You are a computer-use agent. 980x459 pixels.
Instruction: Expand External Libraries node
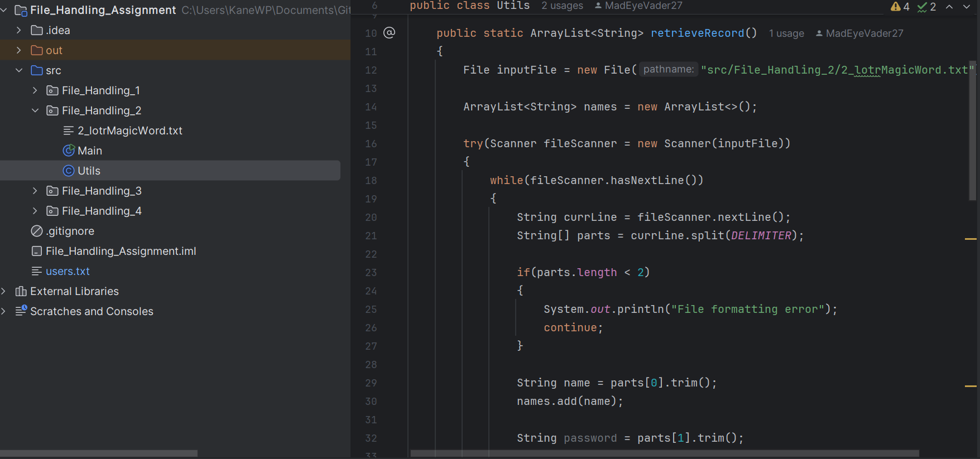tap(4, 291)
